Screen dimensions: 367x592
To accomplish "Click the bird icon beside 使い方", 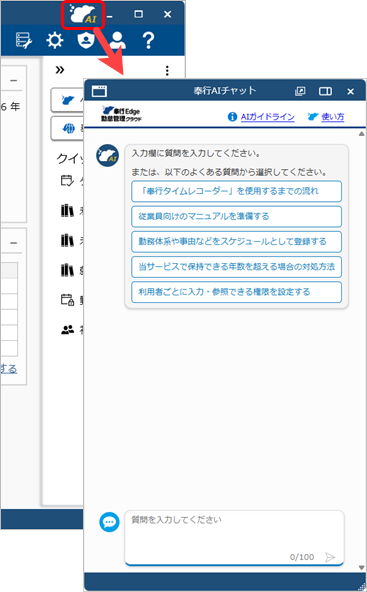I will pos(313,116).
